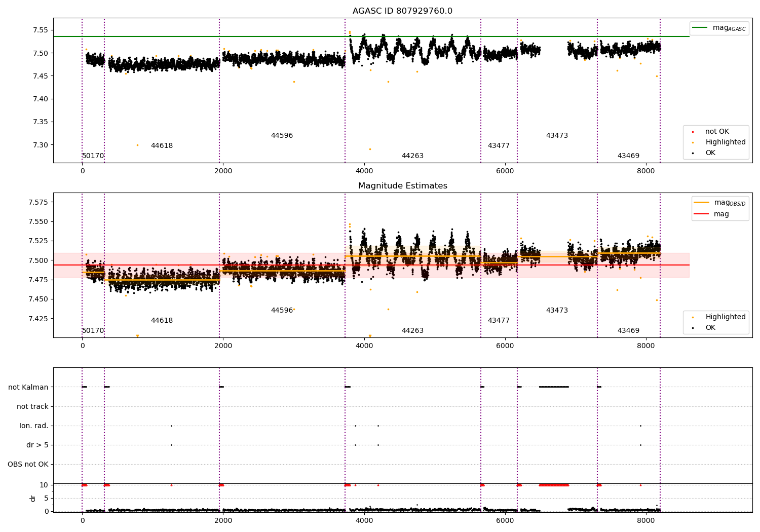Click the green line swatch beside mag AGASC

click(700, 28)
